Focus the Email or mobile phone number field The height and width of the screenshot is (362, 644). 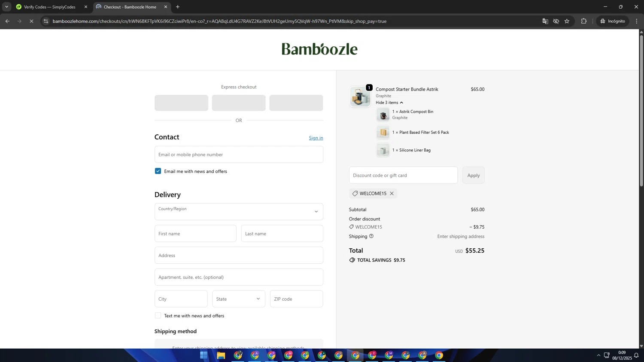(239, 154)
